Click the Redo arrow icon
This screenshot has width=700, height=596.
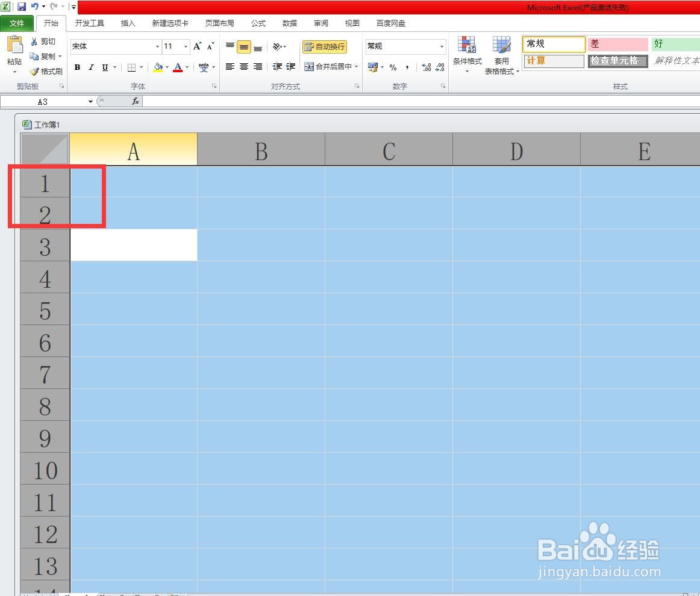point(54,7)
